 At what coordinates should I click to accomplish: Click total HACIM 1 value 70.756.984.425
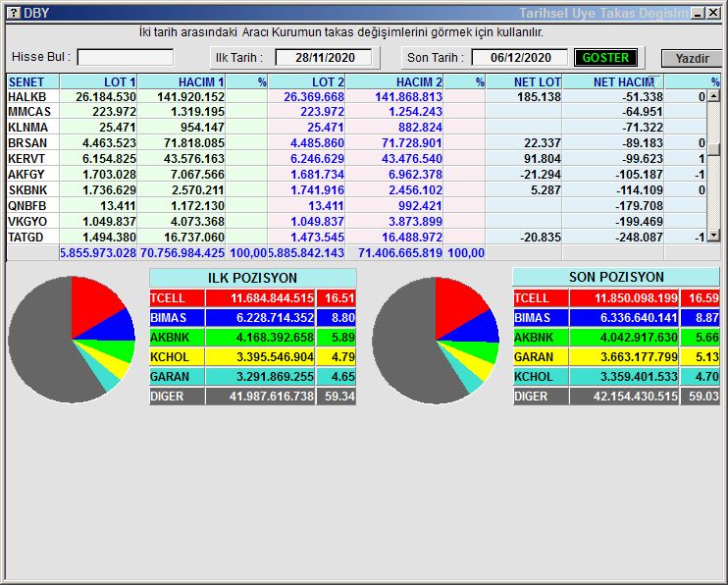click(182, 253)
